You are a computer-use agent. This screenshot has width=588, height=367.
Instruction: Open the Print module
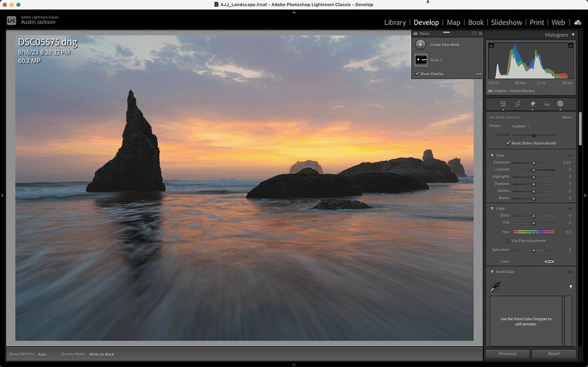coord(537,23)
